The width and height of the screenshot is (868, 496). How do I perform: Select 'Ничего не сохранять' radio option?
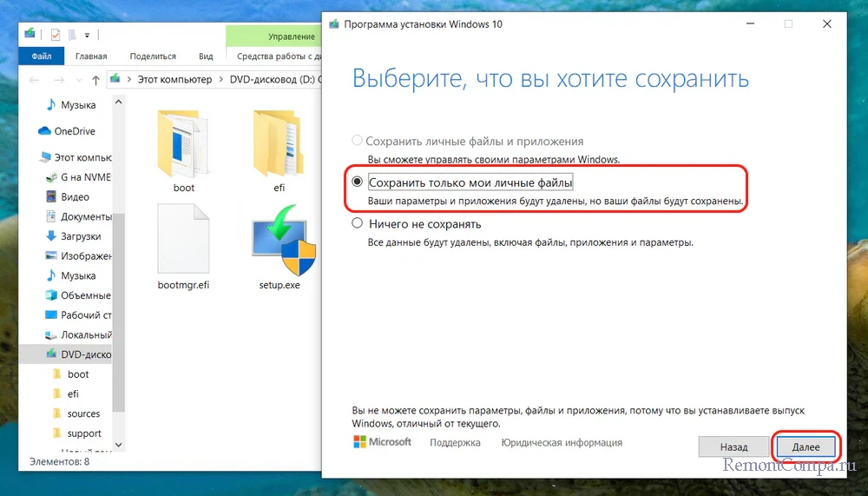(x=357, y=224)
